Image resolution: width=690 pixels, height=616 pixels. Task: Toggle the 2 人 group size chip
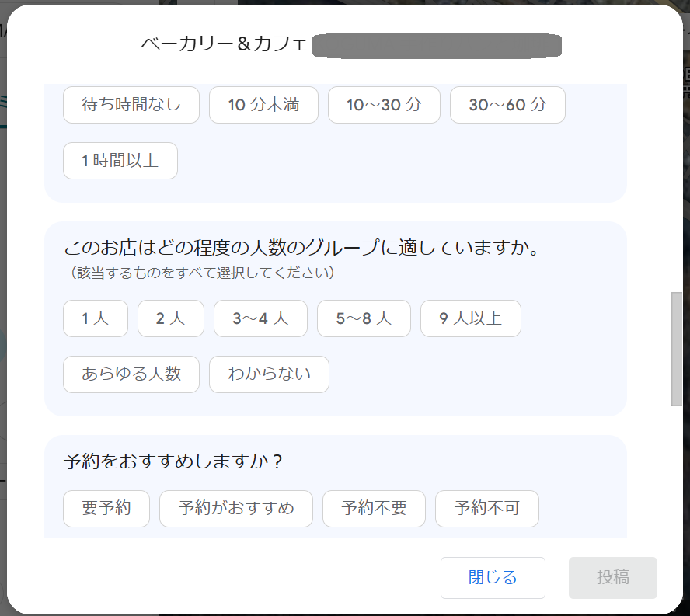(x=171, y=318)
